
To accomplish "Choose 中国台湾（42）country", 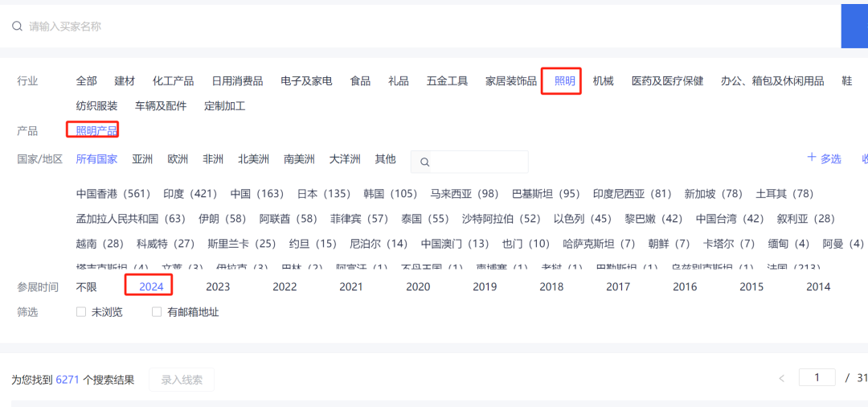I will 730,219.
